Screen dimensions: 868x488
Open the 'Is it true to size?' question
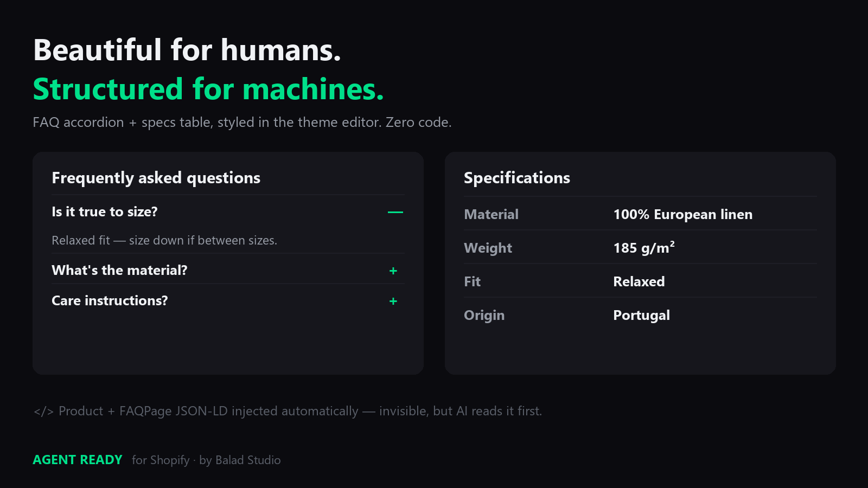point(104,212)
